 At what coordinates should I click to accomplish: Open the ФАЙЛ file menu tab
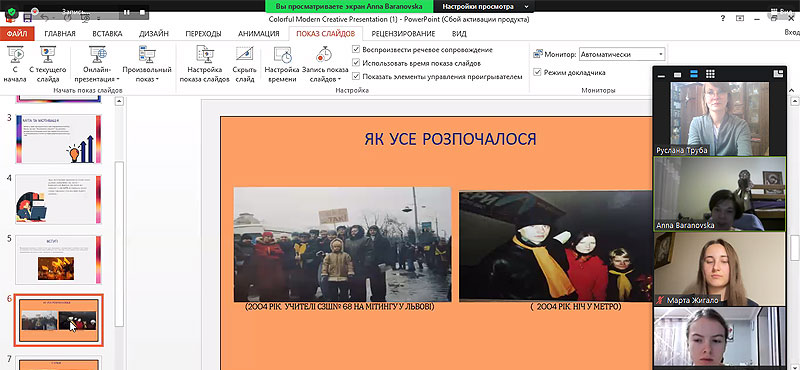click(x=17, y=34)
